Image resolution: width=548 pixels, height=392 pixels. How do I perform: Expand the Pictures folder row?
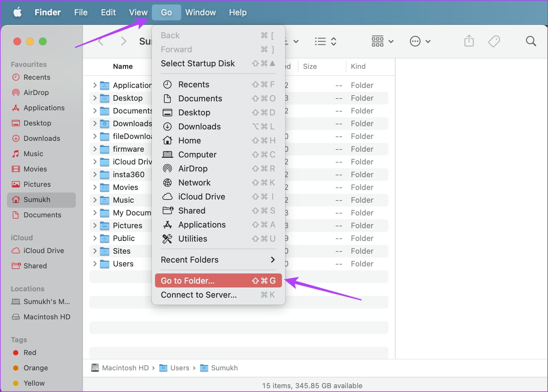[95, 225]
